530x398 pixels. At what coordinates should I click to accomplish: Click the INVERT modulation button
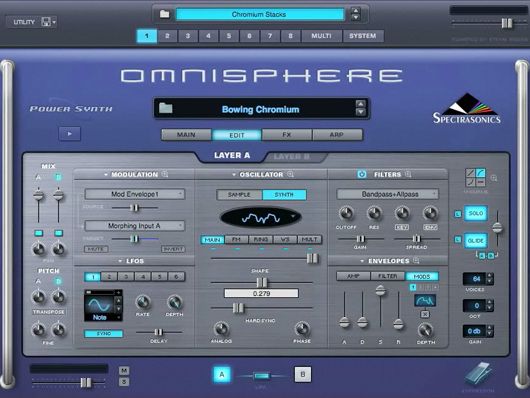pos(173,249)
